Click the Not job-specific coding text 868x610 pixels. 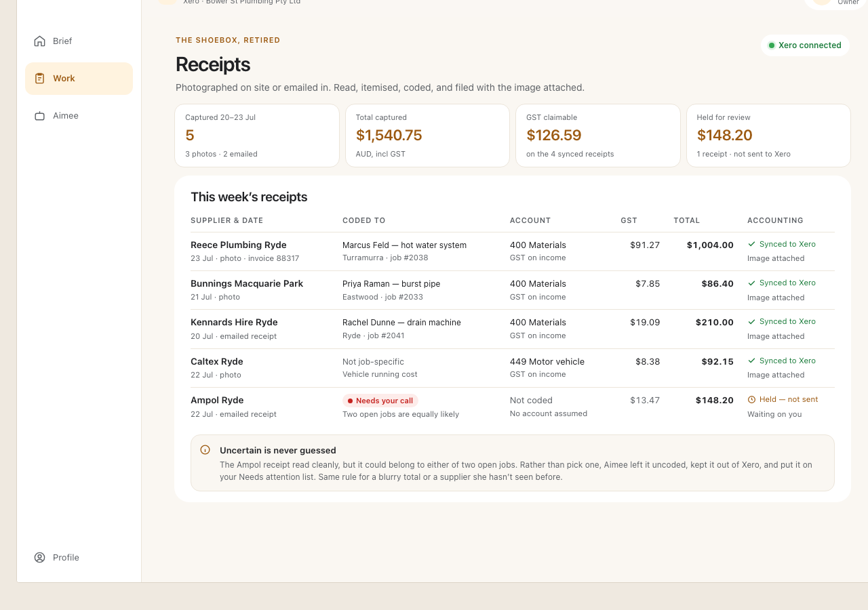(x=373, y=361)
